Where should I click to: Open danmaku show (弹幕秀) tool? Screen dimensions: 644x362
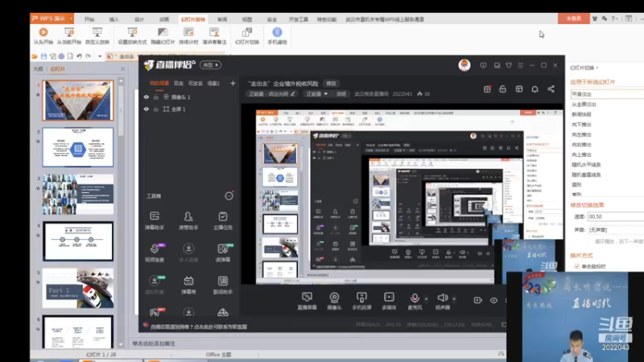pyautogui.click(x=188, y=285)
